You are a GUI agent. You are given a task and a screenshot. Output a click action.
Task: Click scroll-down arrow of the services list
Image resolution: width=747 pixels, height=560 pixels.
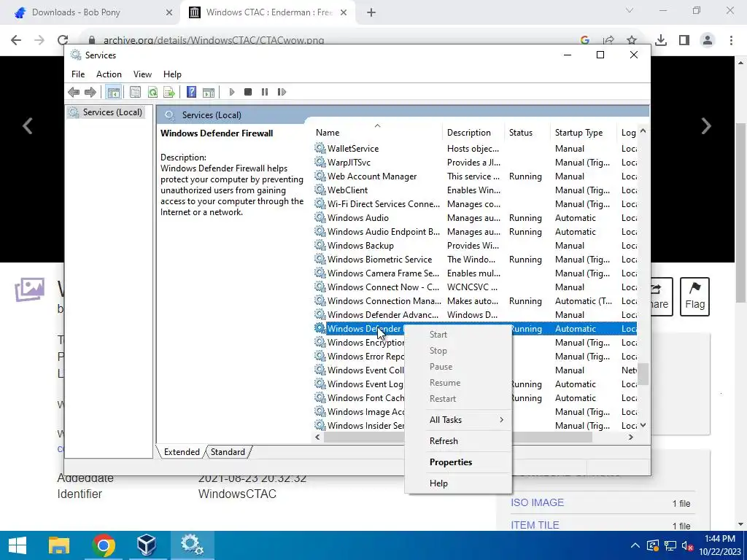point(643,425)
